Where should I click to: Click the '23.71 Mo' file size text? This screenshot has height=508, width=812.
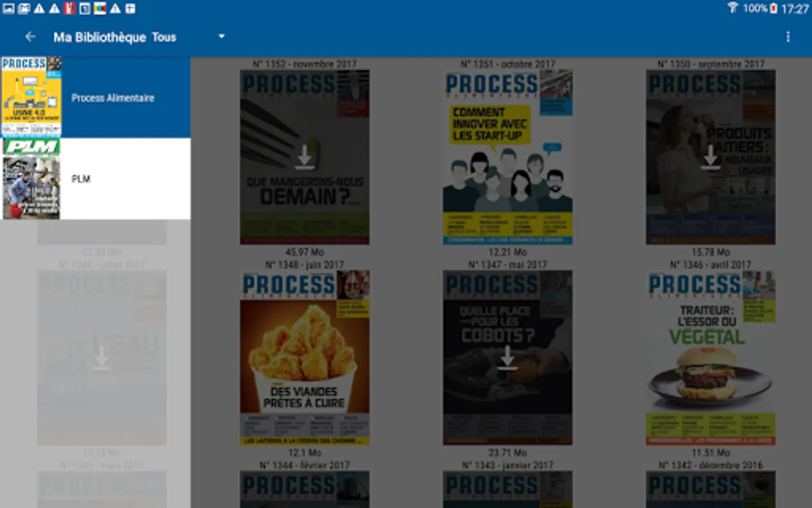pos(507,453)
